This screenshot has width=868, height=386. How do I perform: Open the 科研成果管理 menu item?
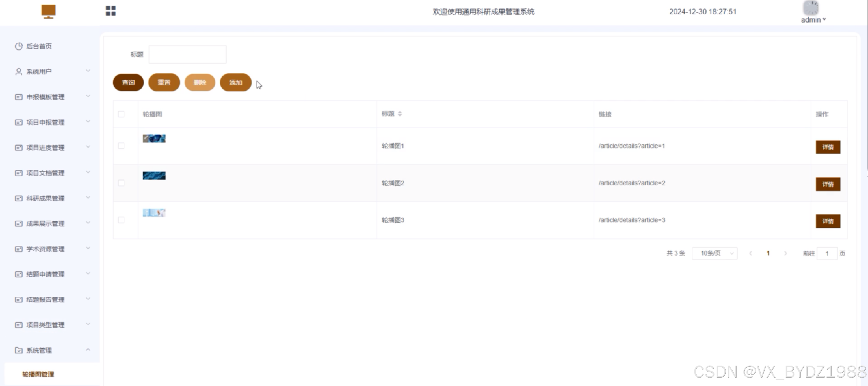[46, 198]
